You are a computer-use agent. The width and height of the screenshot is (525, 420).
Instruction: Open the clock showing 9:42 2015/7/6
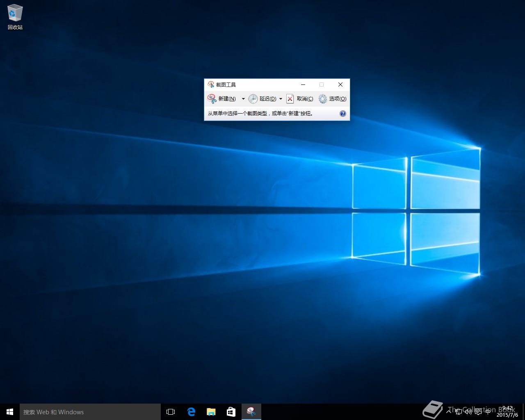(507, 412)
